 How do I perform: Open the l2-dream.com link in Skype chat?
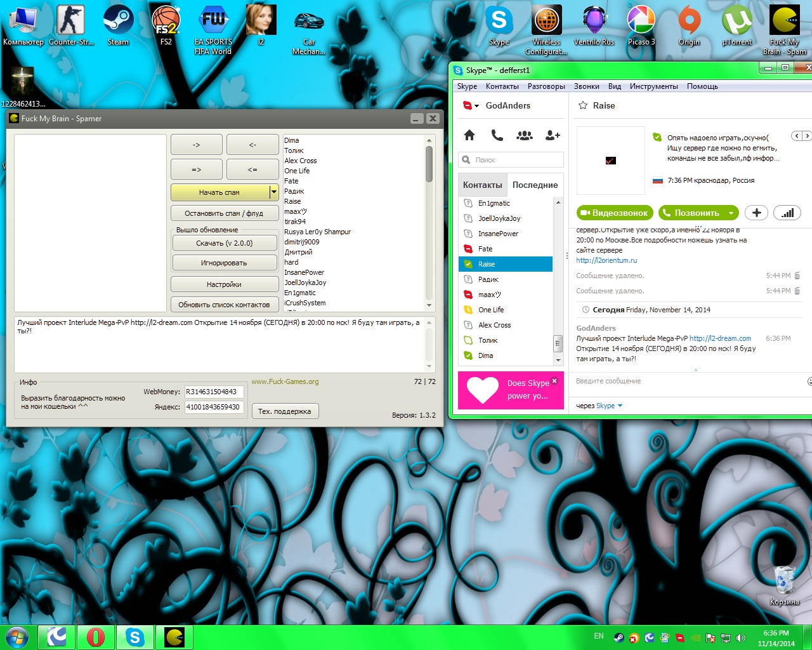[720, 338]
